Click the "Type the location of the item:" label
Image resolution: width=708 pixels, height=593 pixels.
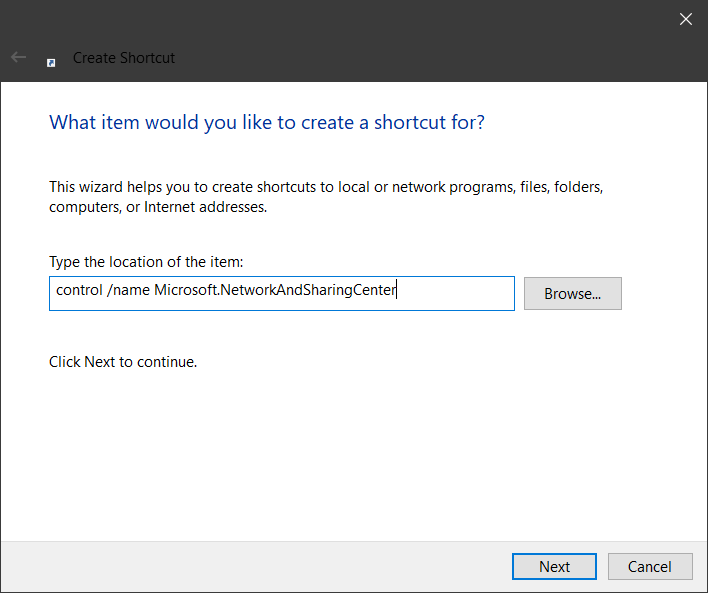[146, 262]
